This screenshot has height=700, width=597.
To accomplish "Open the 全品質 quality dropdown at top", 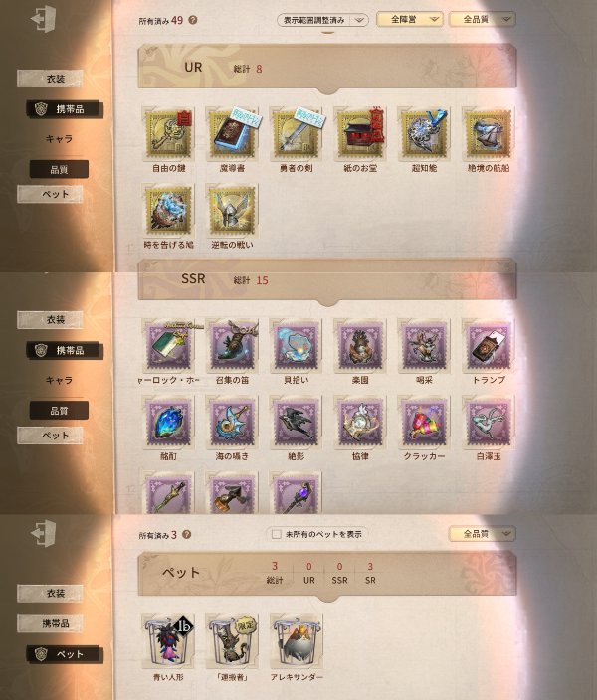I will tap(483, 19).
